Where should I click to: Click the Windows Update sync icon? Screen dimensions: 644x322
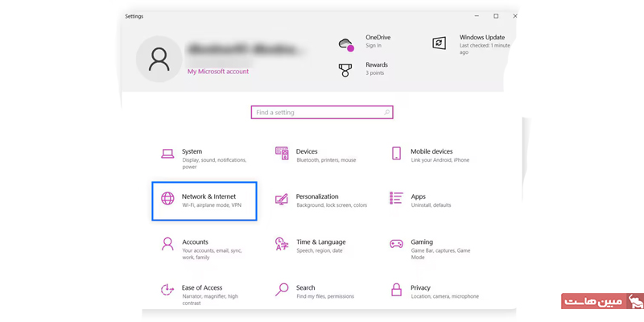click(439, 43)
